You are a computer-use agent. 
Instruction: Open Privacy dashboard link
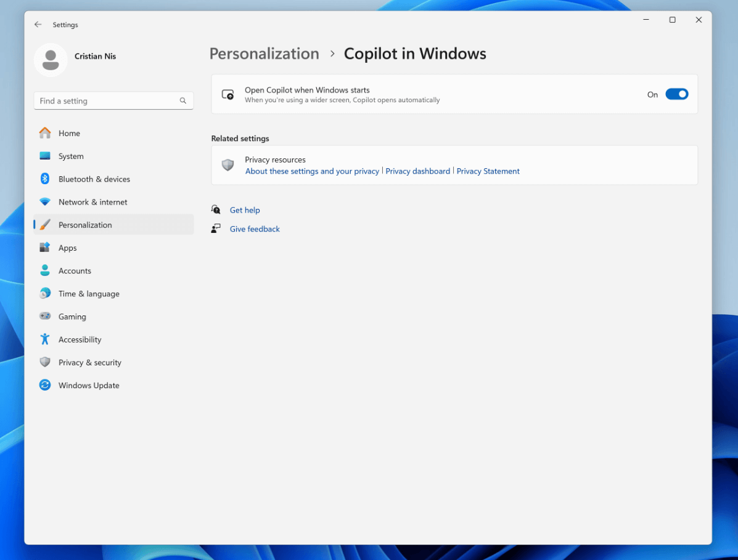pyautogui.click(x=417, y=171)
